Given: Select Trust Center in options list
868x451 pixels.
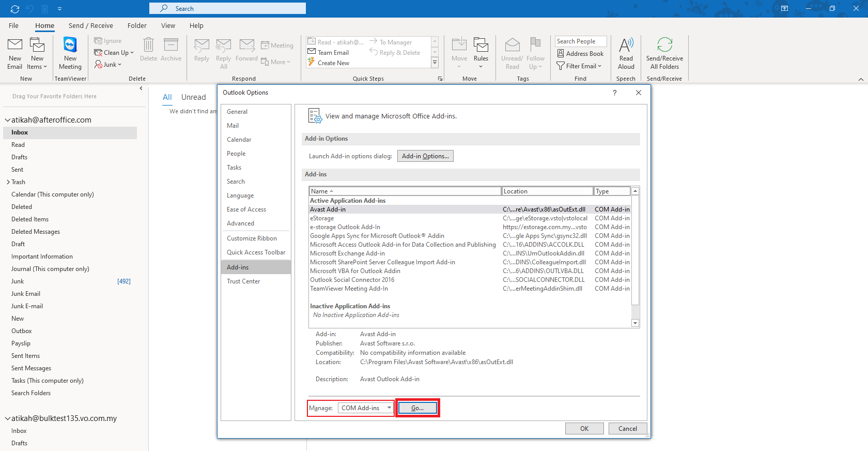Looking at the screenshot, I should 243,281.
